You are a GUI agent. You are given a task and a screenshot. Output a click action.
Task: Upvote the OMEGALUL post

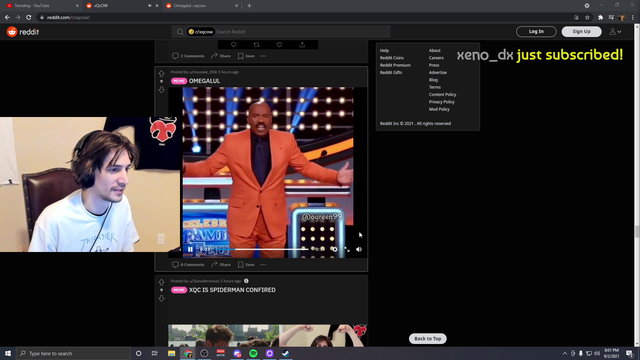tap(161, 74)
